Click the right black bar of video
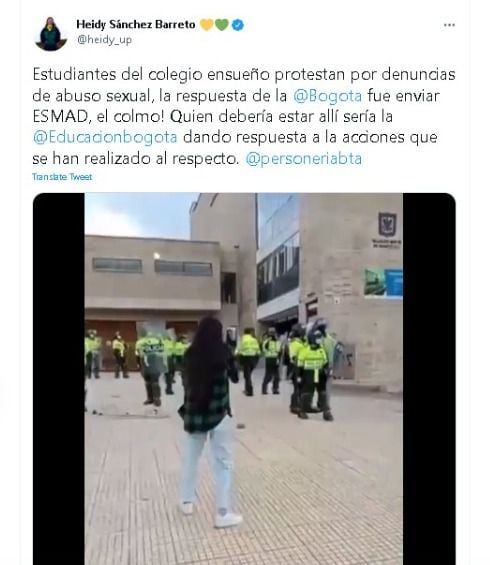The height and width of the screenshot is (565, 490). tap(429, 379)
